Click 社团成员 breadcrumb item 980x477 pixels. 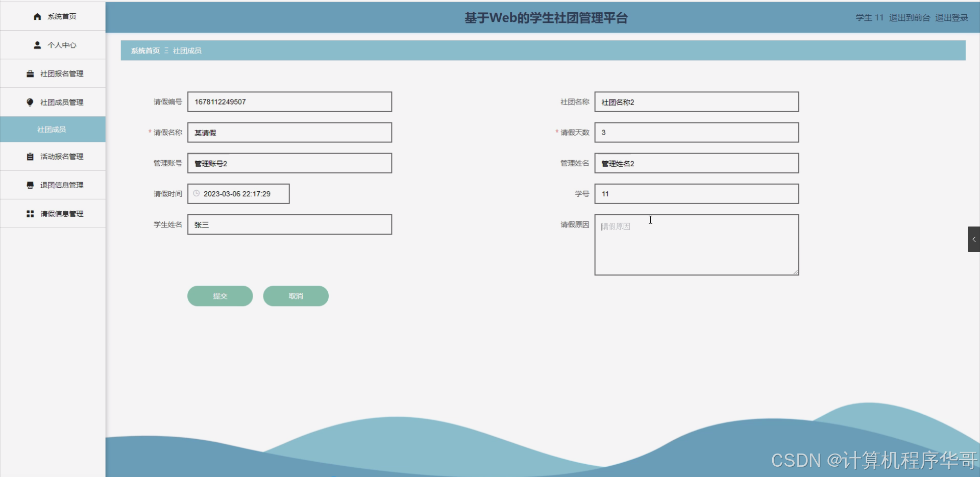click(187, 51)
